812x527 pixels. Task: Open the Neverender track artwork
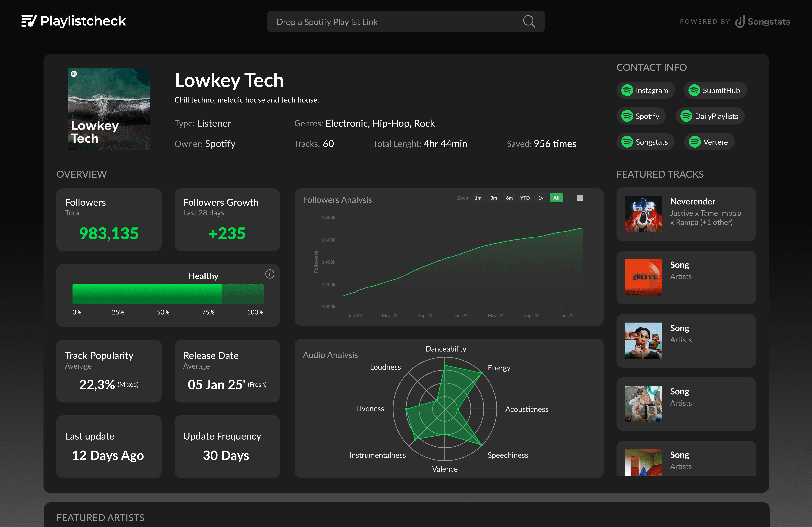[643, 214]
